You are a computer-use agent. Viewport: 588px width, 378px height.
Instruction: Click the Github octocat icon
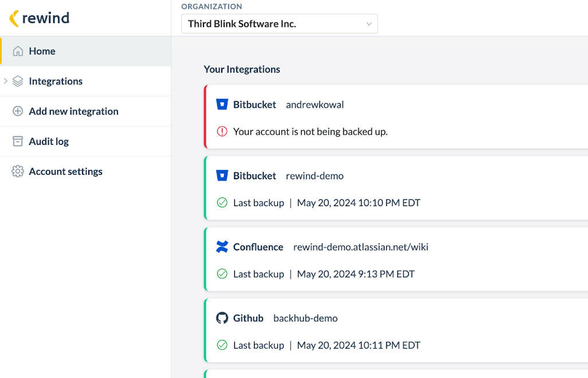click(222, 318)
